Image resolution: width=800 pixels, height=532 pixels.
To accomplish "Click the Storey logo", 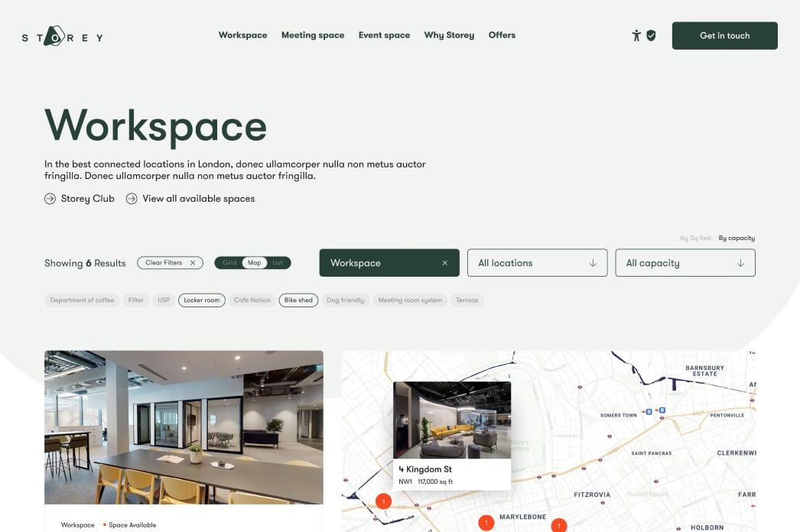I will 61,35.
